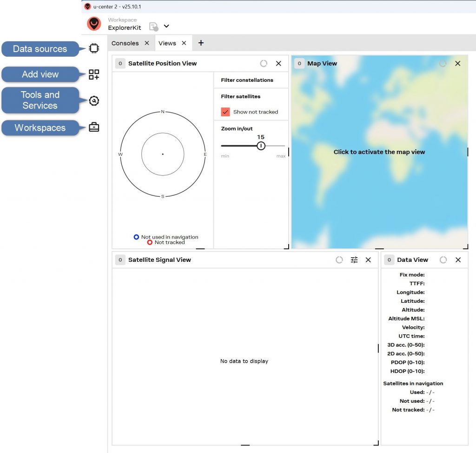
Task: Open the Workspaces briefcase icon
Action: (x=94, y=127)
